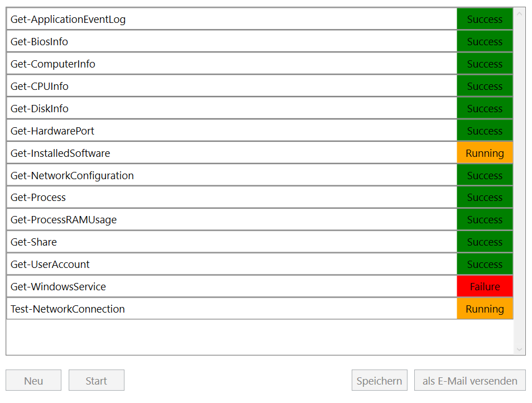Select the Get-Share row

click(x=260, y=242)
